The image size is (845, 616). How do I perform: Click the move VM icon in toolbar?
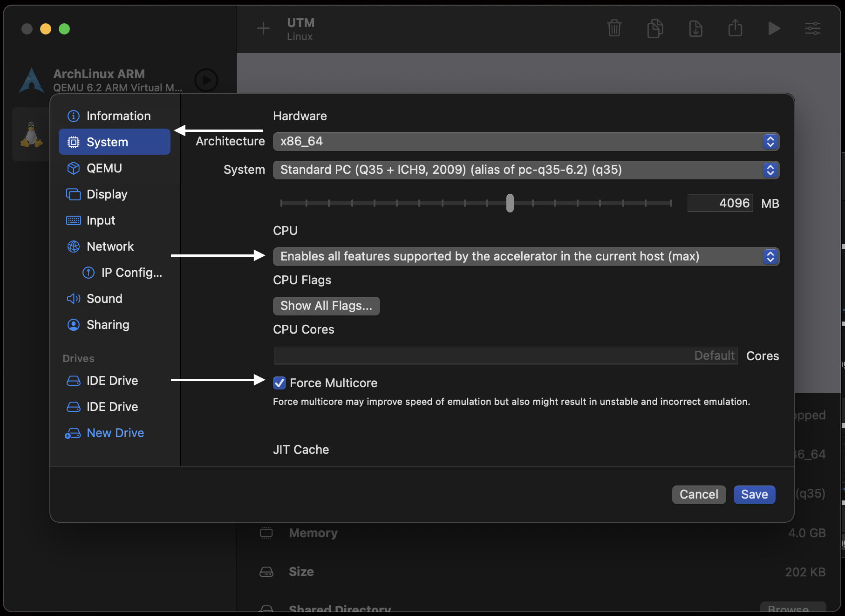[x=695, y=28]
